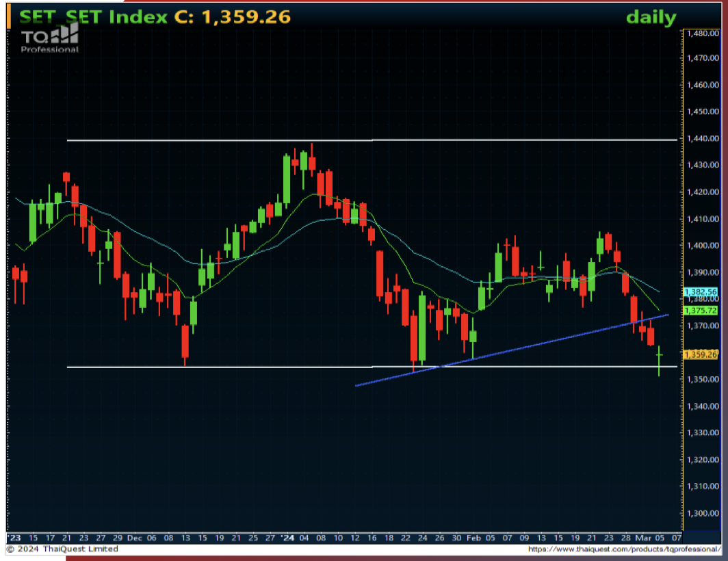The height and width of the screenshot is (561, 728).
Task: Click the 29 date label before Dec
Action: pyautogui.click(x=118, y=538)
